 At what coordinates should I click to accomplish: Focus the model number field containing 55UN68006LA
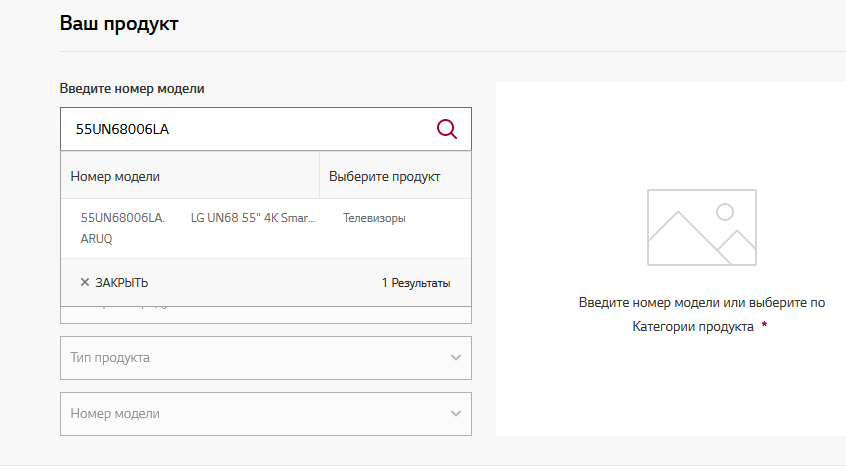tap(245, 129)
